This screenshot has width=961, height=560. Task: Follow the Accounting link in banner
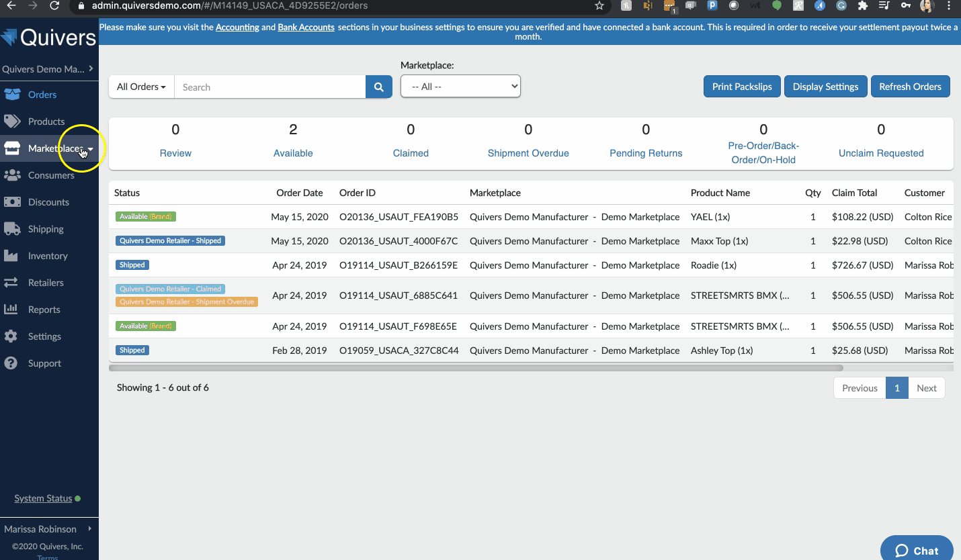(x=237, y=28)
